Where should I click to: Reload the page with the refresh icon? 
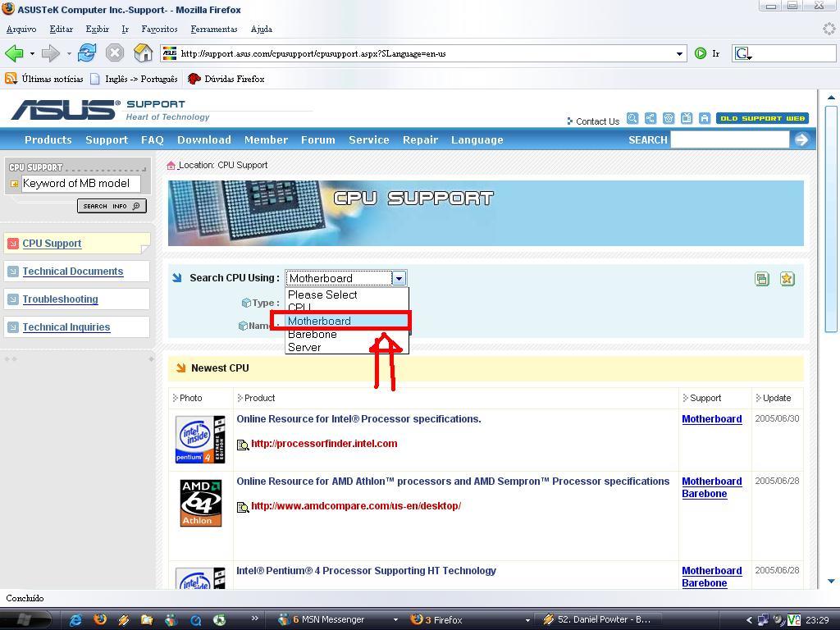[x=87, y=53]
